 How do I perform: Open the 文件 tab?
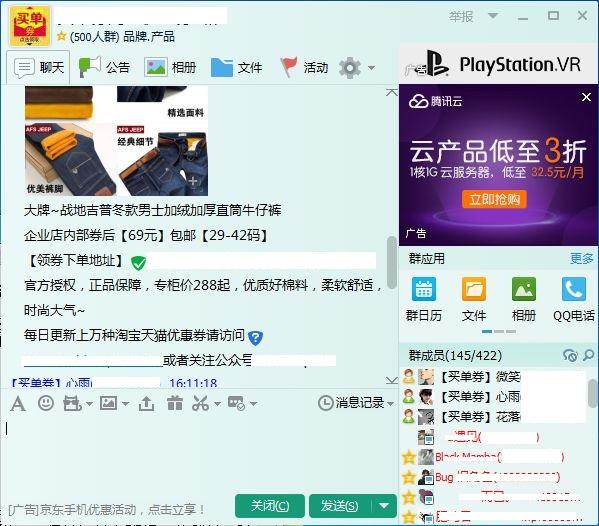pos(236,68)
